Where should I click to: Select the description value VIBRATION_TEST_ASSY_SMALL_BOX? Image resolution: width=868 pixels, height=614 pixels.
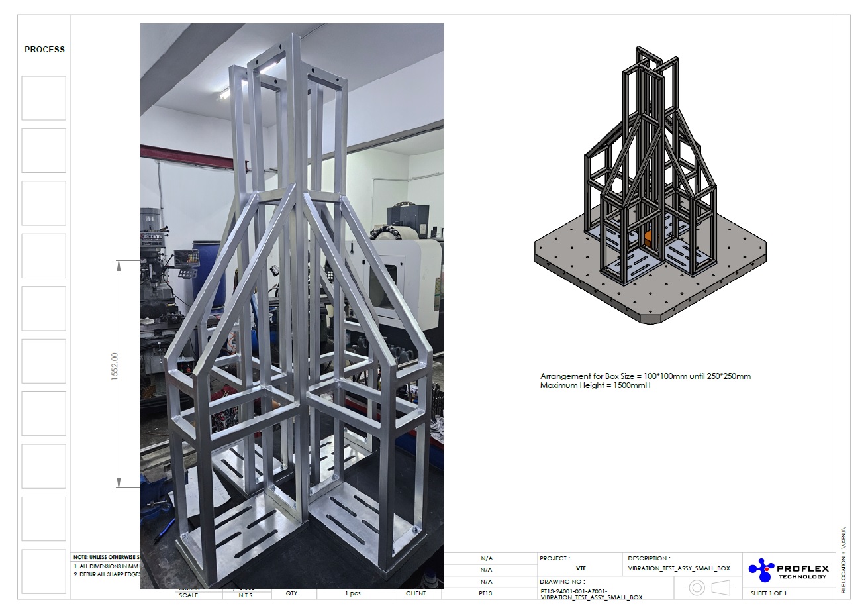(679, 569)
